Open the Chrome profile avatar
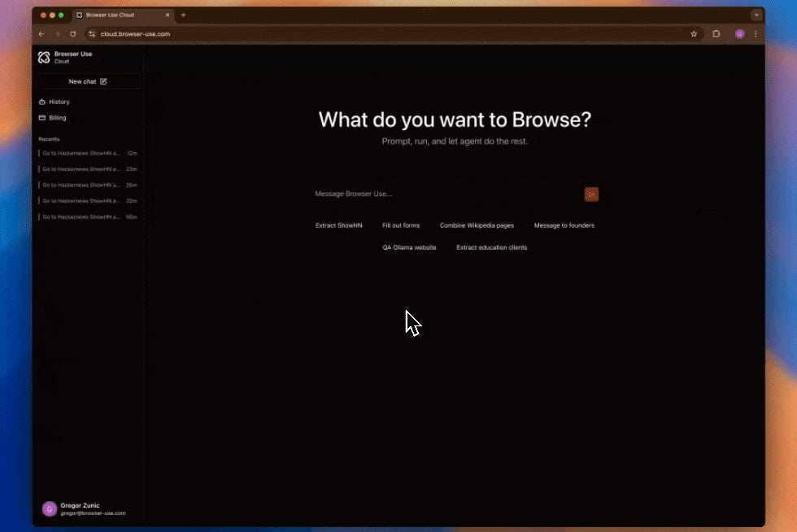The height and width of the screenshot is (532, 797). 739,34
